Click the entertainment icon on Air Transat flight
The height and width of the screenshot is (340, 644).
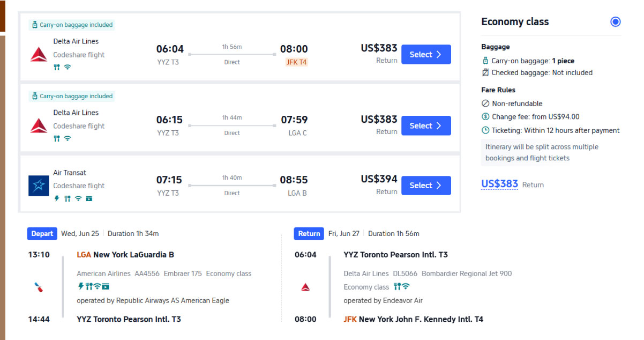(89, 198)
